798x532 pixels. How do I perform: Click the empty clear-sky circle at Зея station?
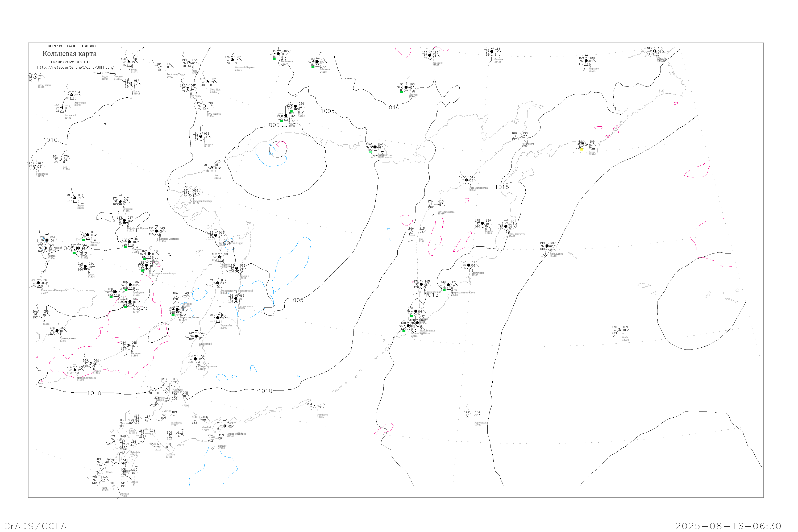[x=60, y=159]
